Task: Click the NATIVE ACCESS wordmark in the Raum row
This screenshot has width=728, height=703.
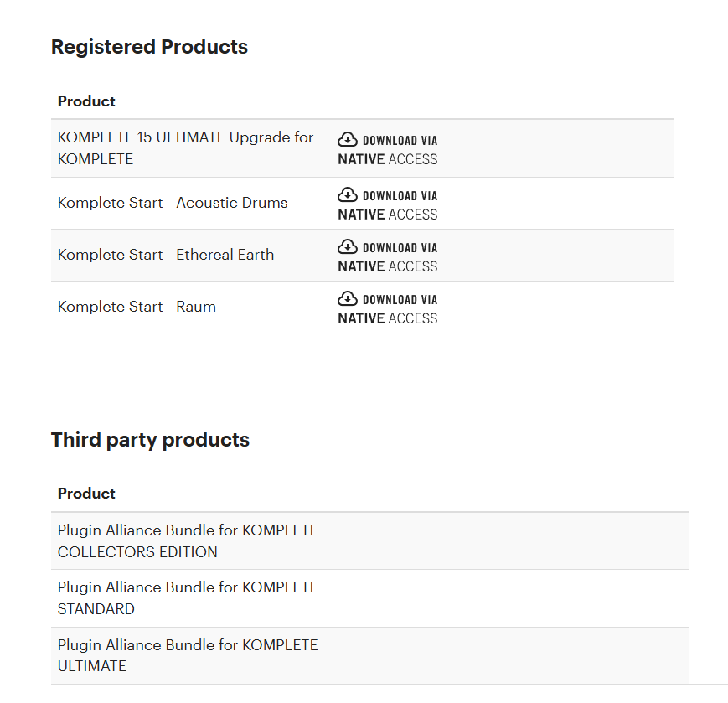Action: 387,318
